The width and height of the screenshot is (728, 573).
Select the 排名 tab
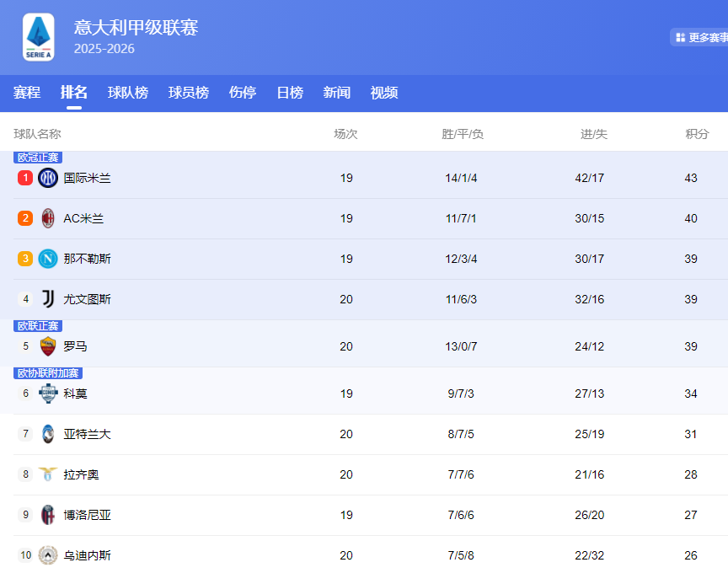coord(74,93)
